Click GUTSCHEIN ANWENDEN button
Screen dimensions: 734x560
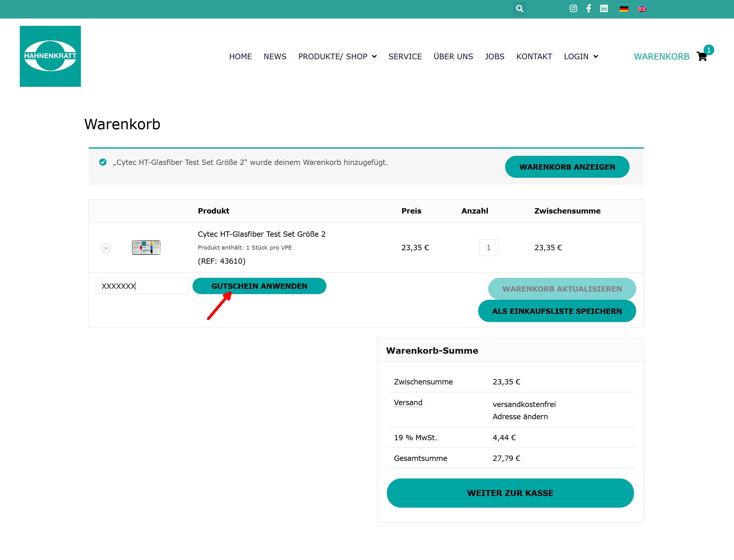259,286
